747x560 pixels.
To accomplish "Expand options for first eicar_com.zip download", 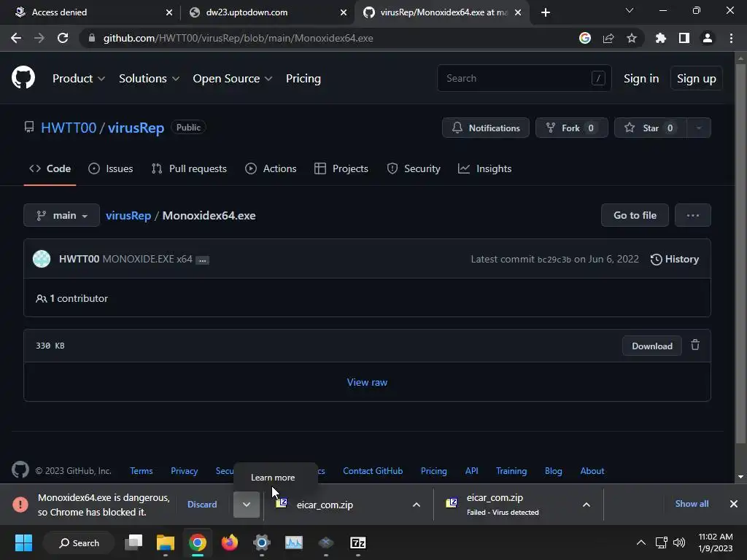I will [x=417, y=505].
